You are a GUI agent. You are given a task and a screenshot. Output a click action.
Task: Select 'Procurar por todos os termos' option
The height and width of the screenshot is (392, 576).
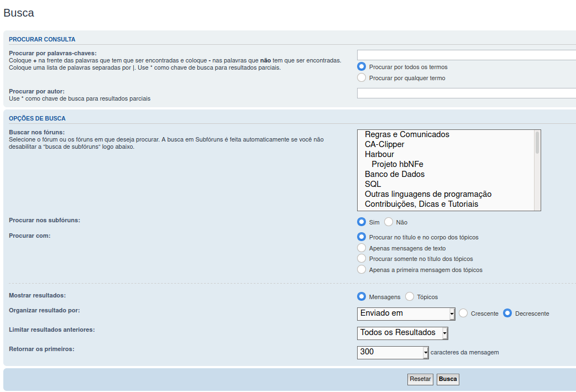click(x=362, y=67)
